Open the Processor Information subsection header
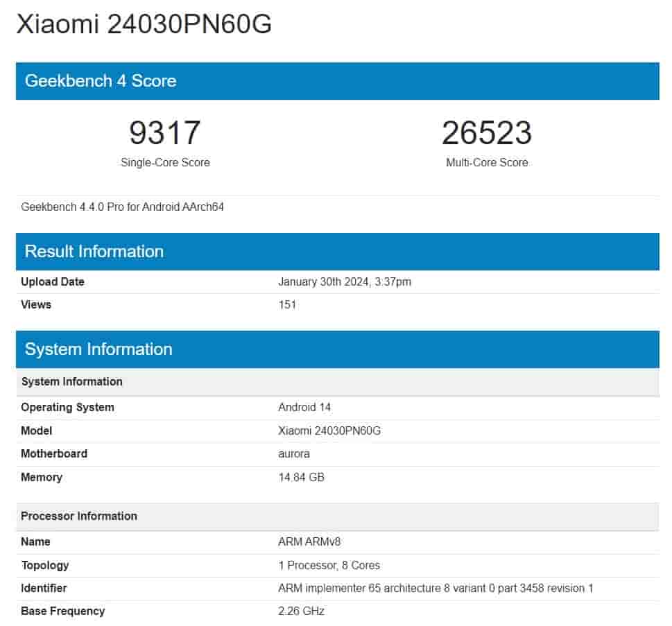Viewport: 672px width, 626px height. (x=80, y=516)
